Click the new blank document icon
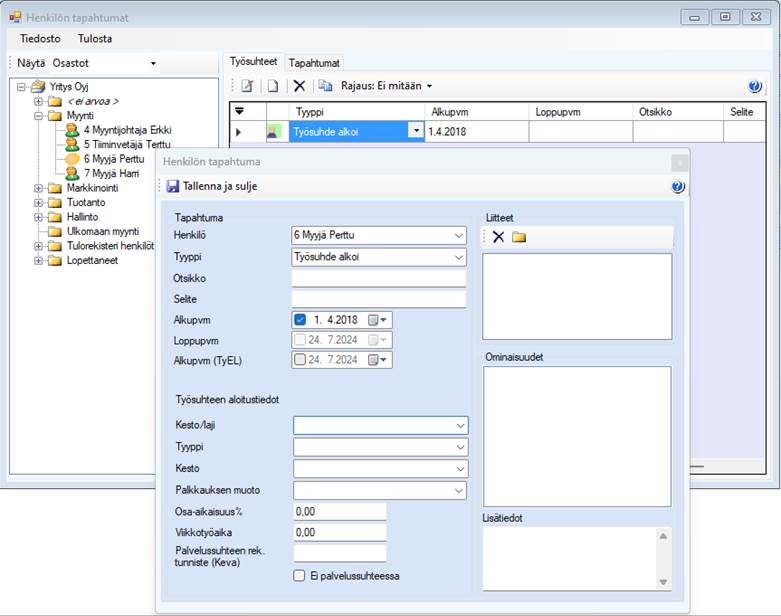781x616 pixels. (272, 86)
